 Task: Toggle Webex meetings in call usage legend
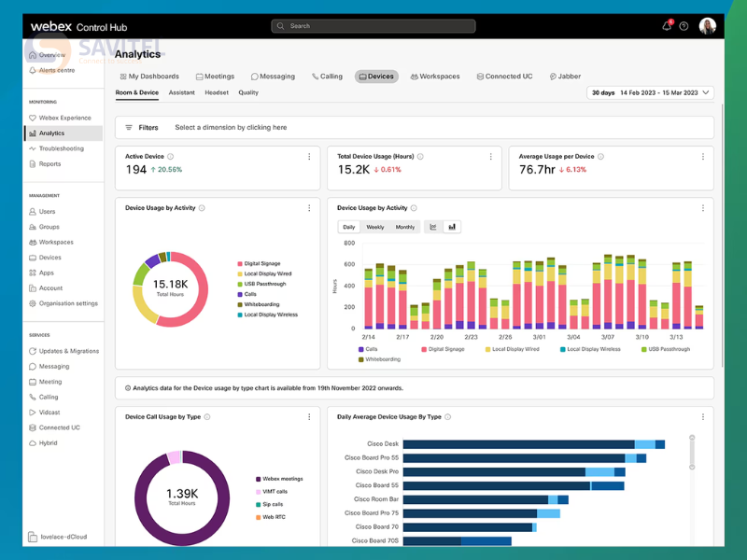279,479
